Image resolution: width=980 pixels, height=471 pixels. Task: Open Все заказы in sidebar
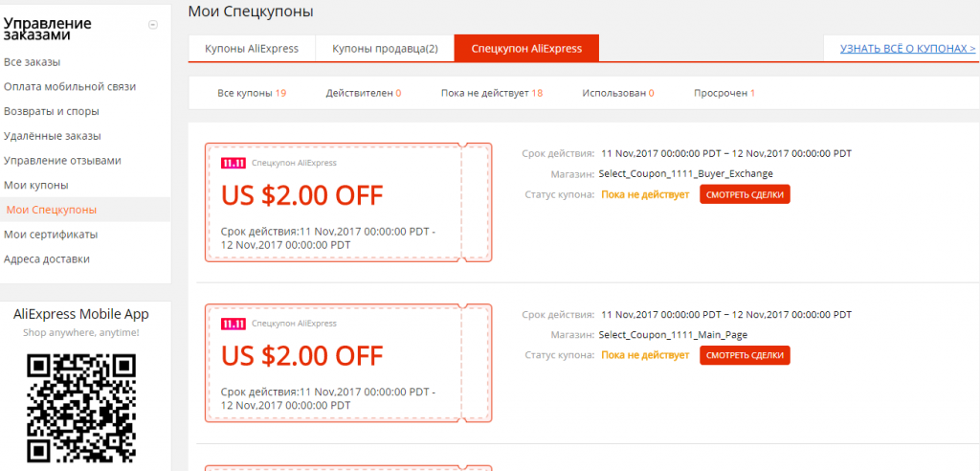tap(32, 62)
